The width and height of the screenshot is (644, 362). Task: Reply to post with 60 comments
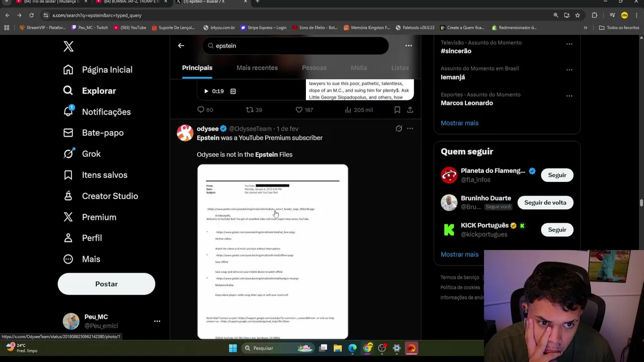pos(205,110)
